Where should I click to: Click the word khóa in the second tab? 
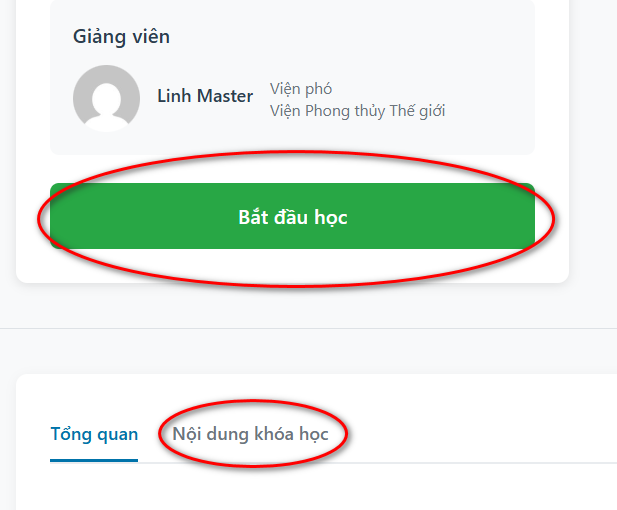pyautogui.click(x=274, y=434)
